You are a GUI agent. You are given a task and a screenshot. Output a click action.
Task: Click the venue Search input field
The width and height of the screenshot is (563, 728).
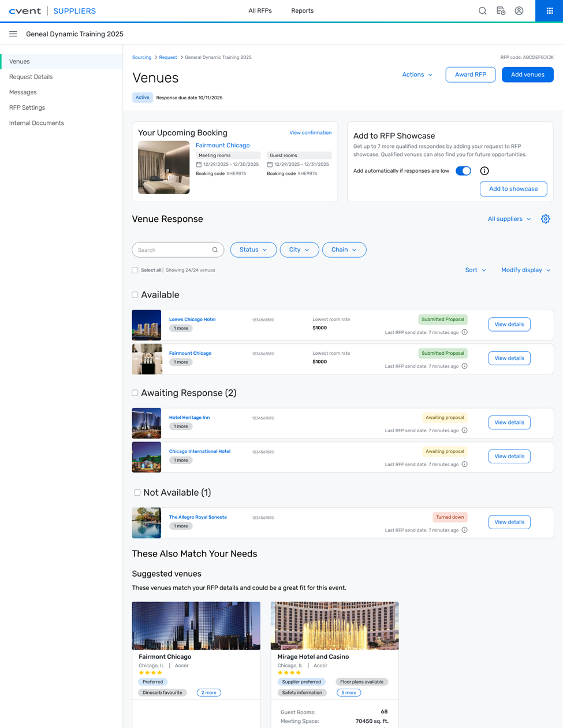pyautogui.click(x=178, y=250)
